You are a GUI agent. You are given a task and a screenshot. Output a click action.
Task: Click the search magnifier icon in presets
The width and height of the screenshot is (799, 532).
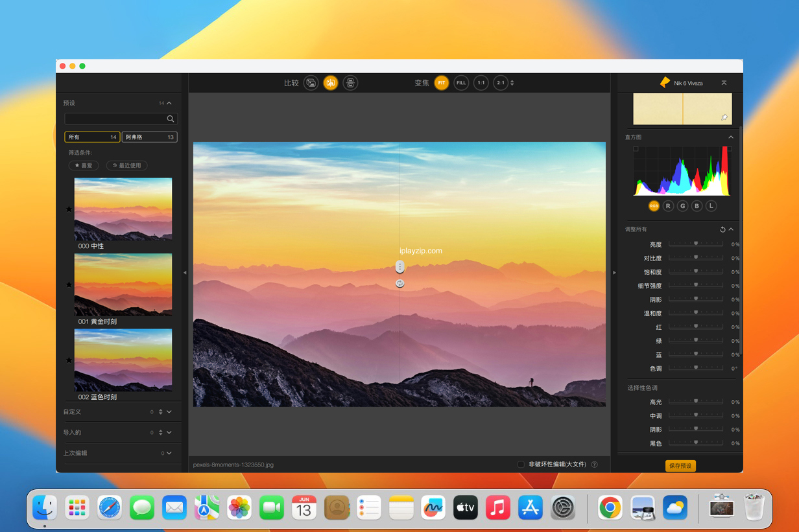tap(171, 119)
